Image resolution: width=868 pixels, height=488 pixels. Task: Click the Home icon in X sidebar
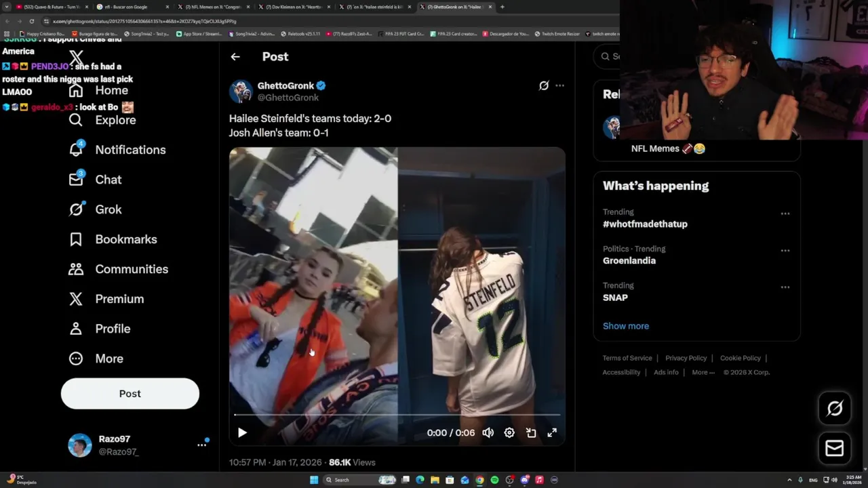[x=76, y=90]
